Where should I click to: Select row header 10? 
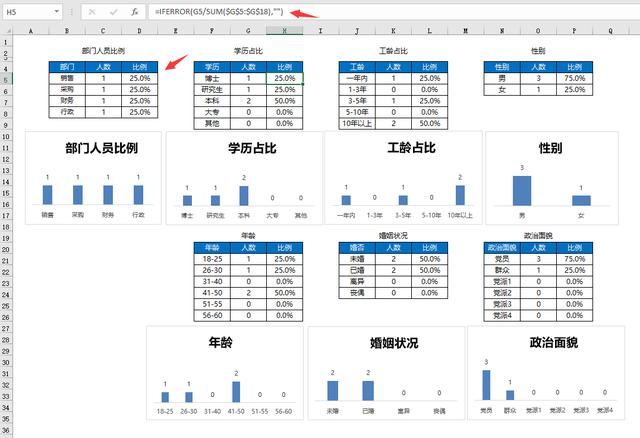coord(6,136)
